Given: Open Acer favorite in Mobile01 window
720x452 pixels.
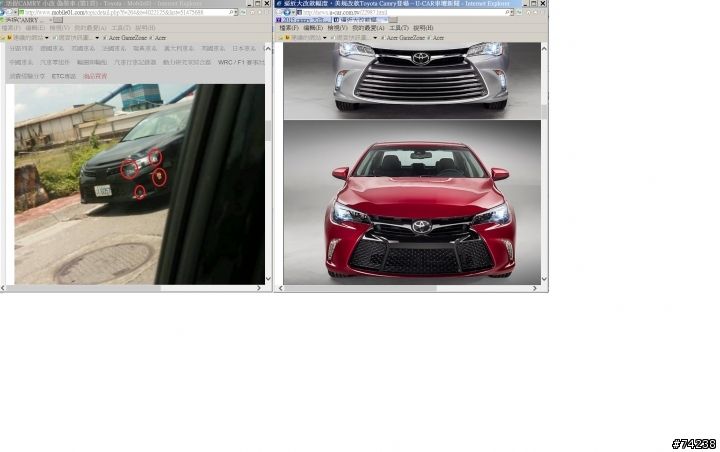Looking at the screenshot, I should (x=158, y=38).
